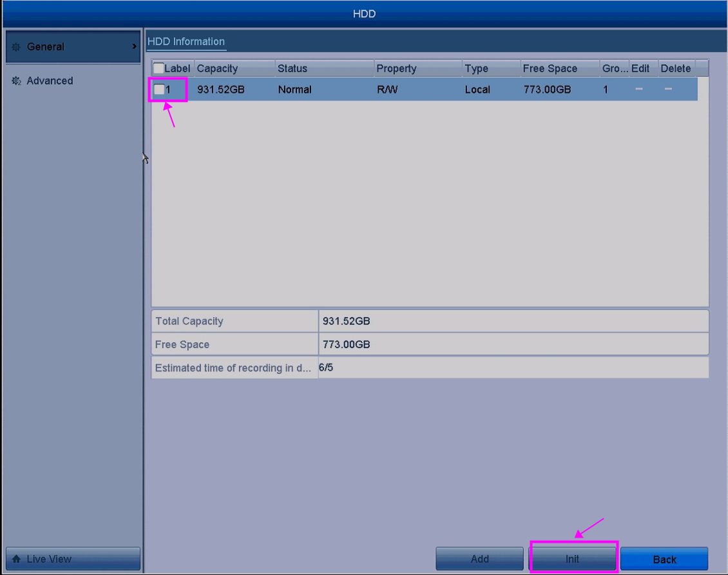Go back with the Back button
Screen dimensions: 728x575
[664, 559]
